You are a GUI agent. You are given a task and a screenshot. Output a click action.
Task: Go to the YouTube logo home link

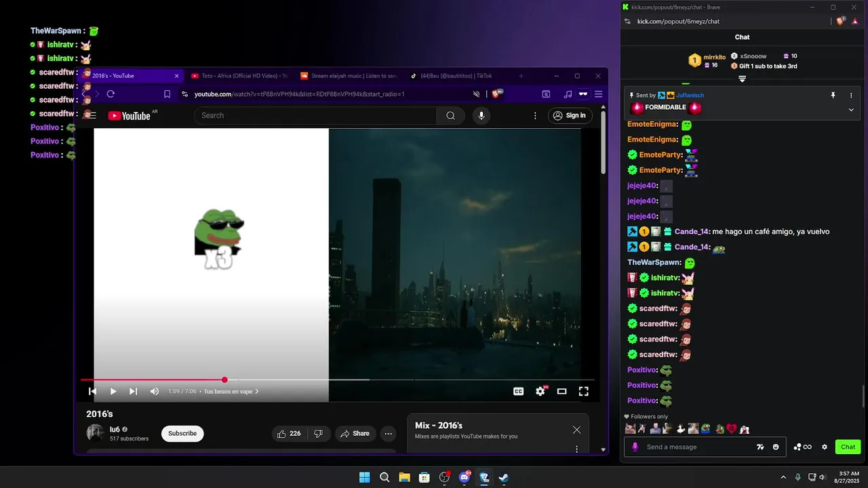129,116
